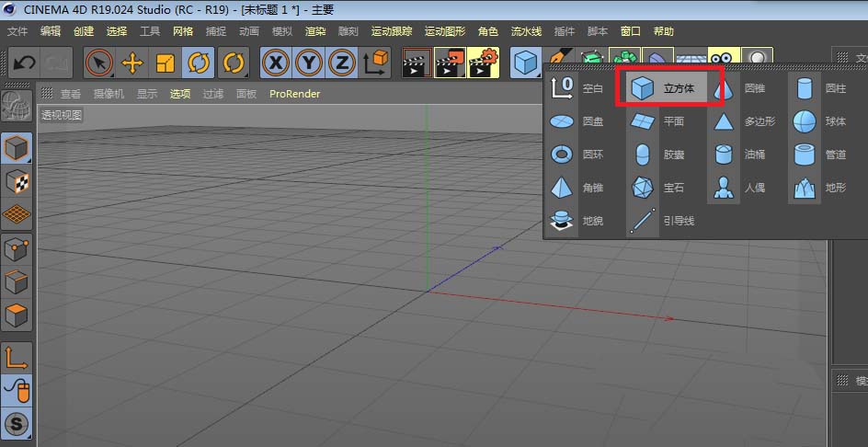Screen dimensions: 868x447
Task: Click the ProRender viewport menu
Action: (294, 94)
